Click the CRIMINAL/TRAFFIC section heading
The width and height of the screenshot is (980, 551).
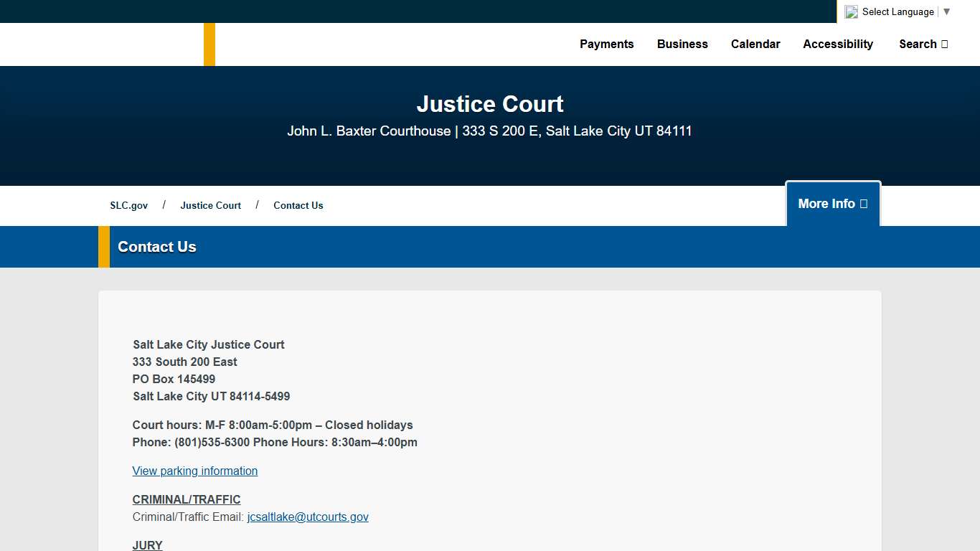click(x=186, y=499)
